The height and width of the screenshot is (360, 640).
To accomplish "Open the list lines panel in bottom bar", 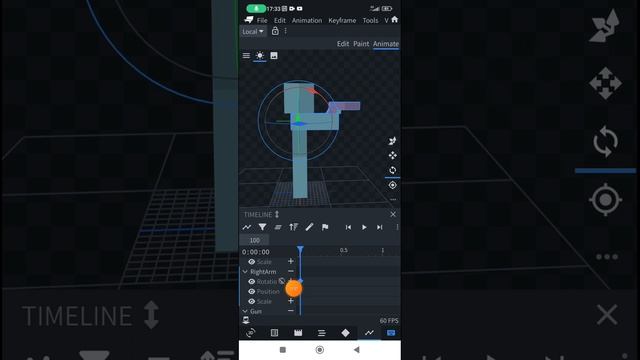I will 322,333.
